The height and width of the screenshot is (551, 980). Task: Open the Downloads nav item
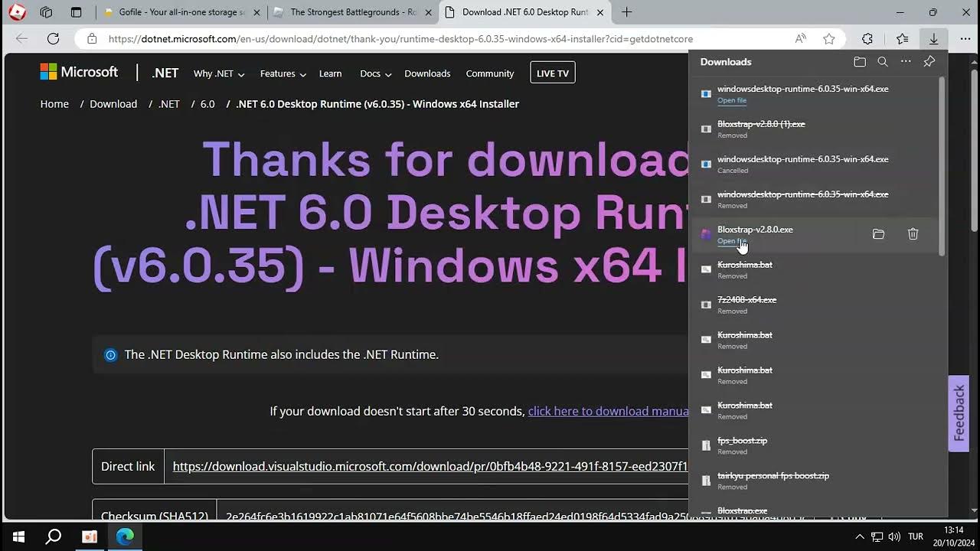(x=427, y=73)
